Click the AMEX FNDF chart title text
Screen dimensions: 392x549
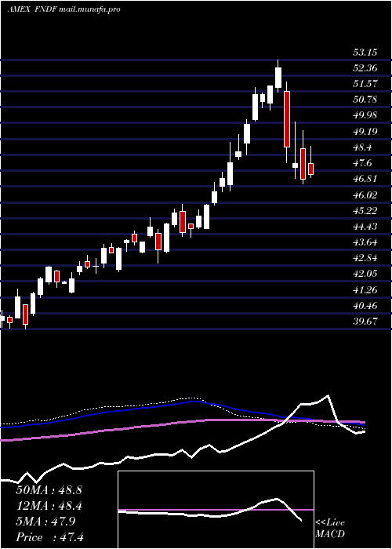pyautogui.click(x=64, y=9)
